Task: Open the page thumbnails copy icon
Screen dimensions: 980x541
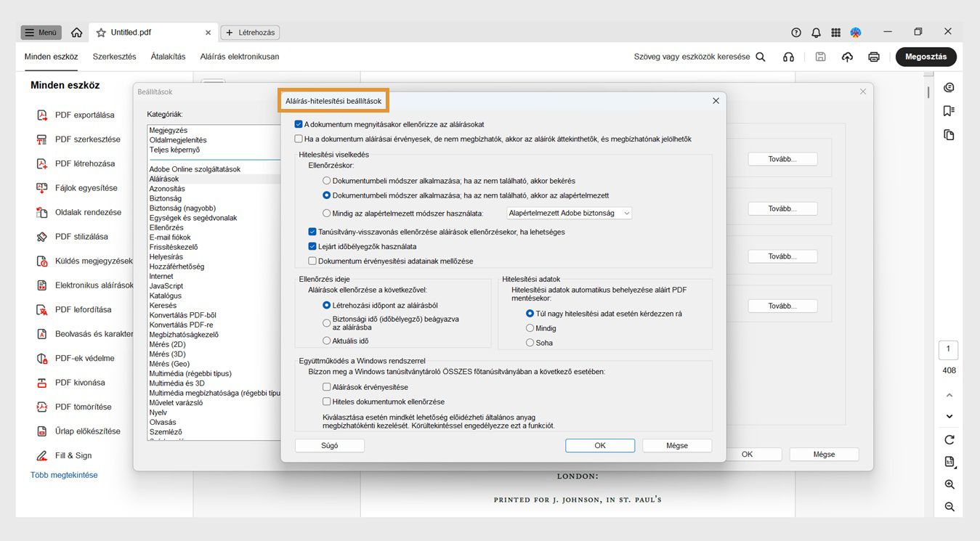Action: coord(949,135)
